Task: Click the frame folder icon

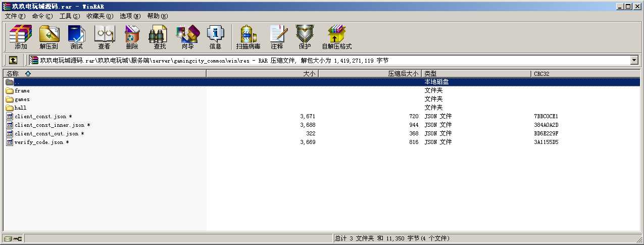Action: click(x=10, y=91)
